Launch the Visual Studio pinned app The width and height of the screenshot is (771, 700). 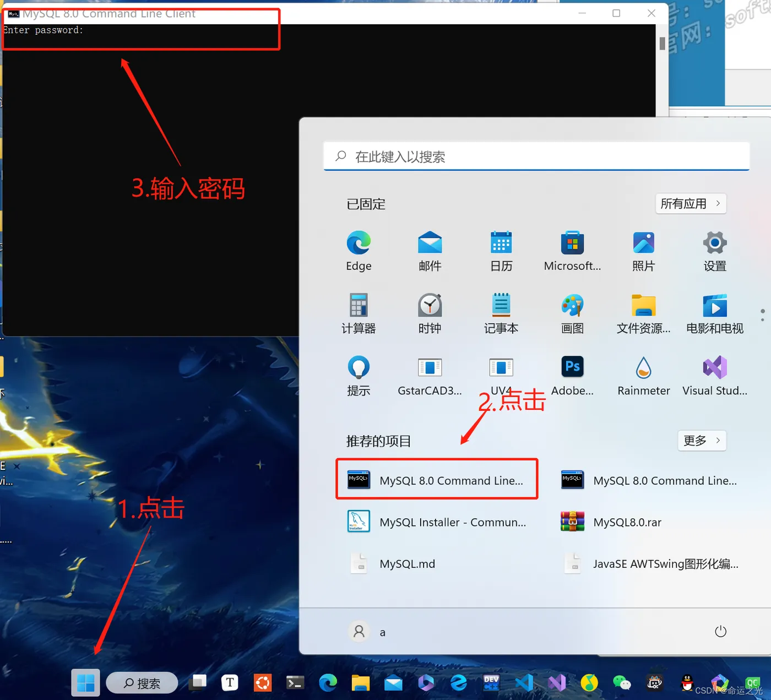[x=715, y=376]
